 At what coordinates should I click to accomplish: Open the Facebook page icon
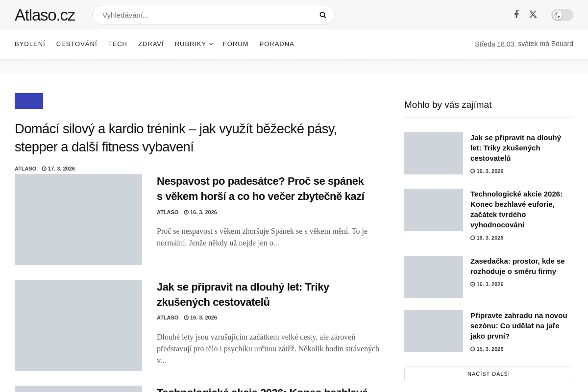coord(516,14)
